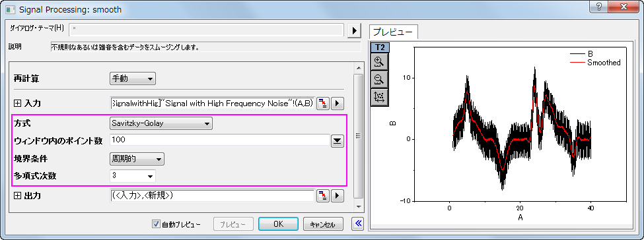
Task: Open the input range flyout arrow
Action: pos(338,104)
